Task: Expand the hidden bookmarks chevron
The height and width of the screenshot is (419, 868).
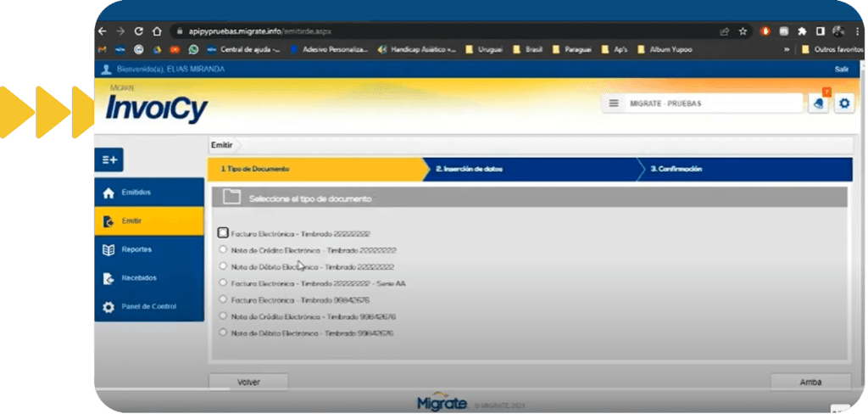Action: [x=787, y=49]
